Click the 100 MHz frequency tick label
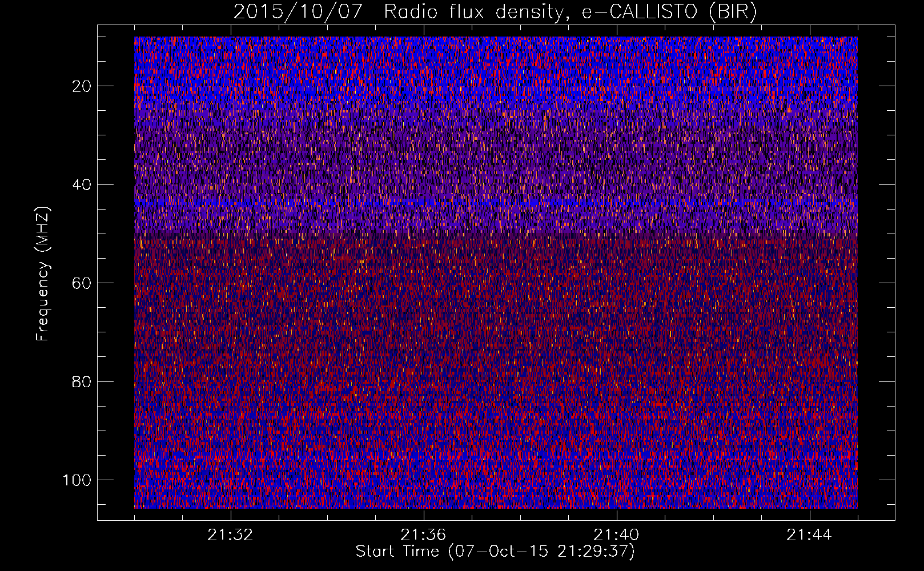This screenshot has height=571, width=924. tap(77, 480)
